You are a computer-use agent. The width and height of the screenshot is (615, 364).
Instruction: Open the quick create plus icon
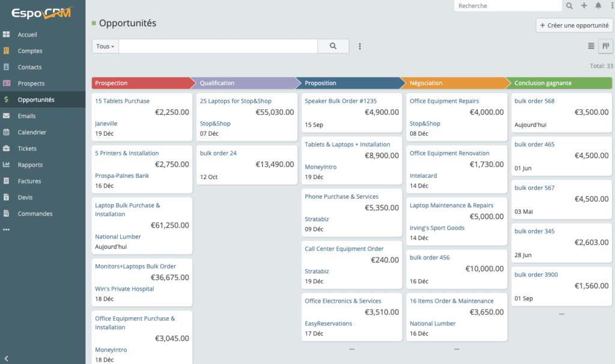[584, 5]
